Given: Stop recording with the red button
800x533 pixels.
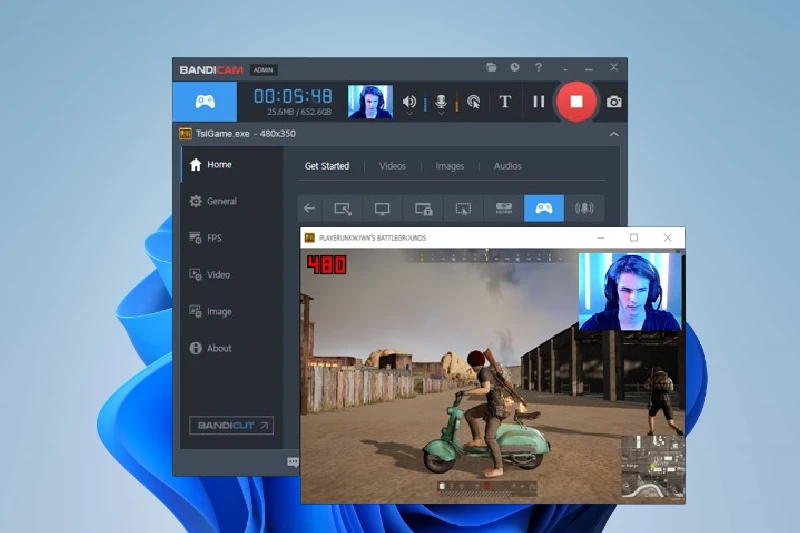Looking at the screenshot, I should click(576, 101).
